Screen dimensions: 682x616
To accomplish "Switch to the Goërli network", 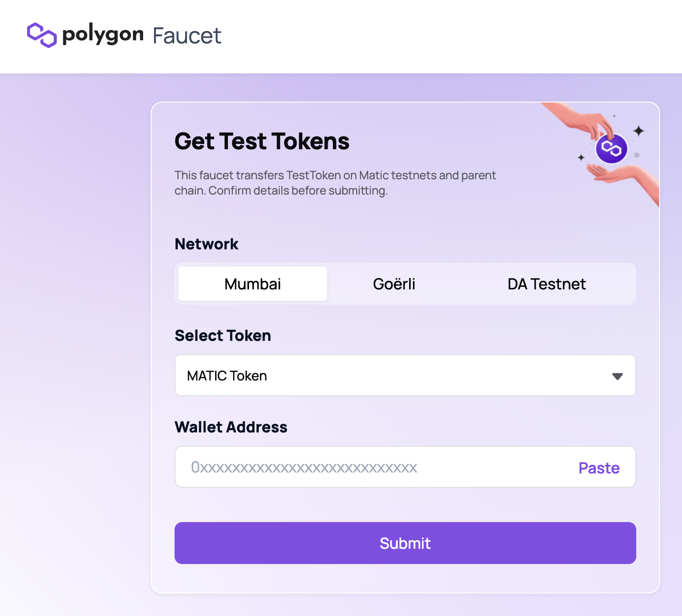I will coord(394,284).
